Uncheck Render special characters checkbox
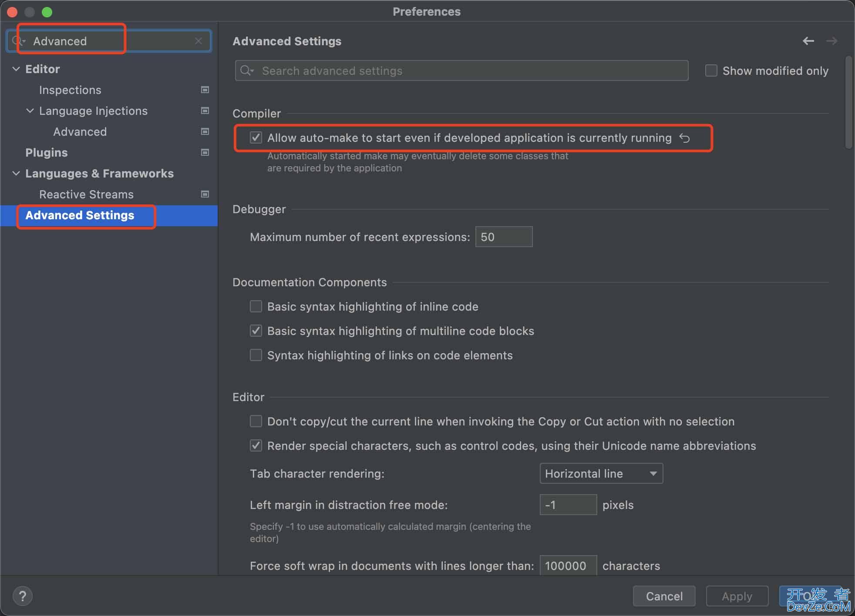The width and height of the screenshot is (855, 616). (256, 445)
